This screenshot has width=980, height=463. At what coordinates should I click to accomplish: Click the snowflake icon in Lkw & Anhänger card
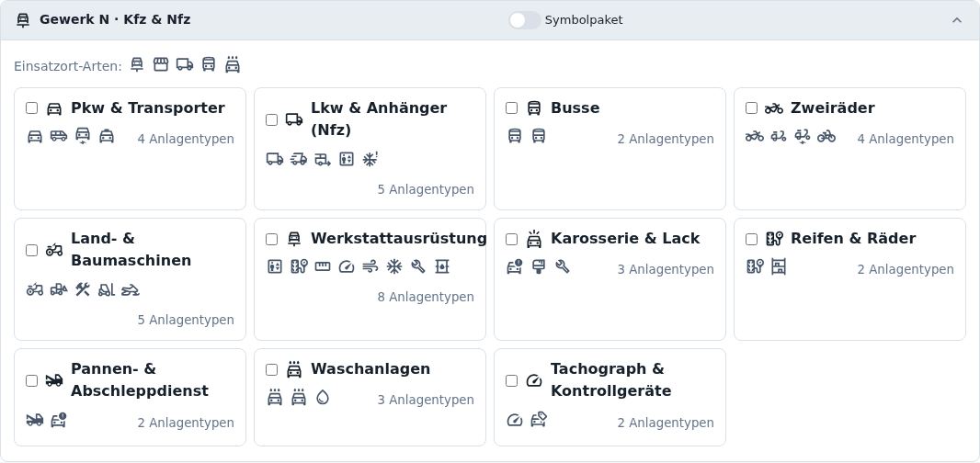click(x=370, y=159)
